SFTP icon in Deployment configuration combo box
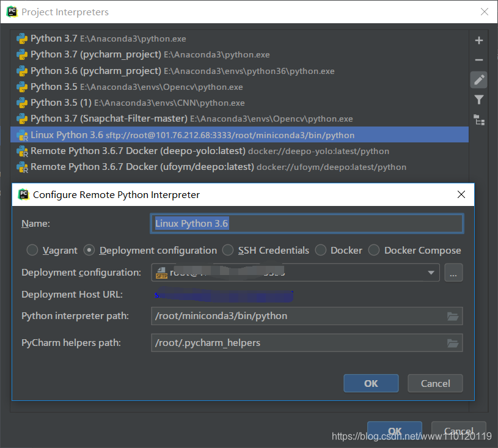This screenshot has height=448, width=498. click(x=161, y=273)
